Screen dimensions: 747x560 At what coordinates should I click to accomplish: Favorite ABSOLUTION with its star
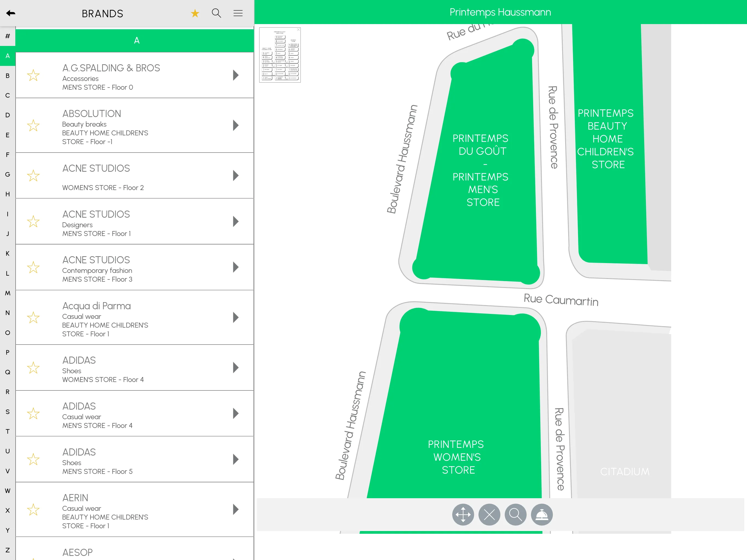tap(33, 125)
